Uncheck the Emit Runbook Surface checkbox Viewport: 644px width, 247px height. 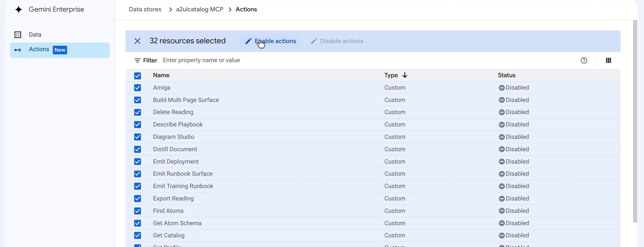coord(137,174)
